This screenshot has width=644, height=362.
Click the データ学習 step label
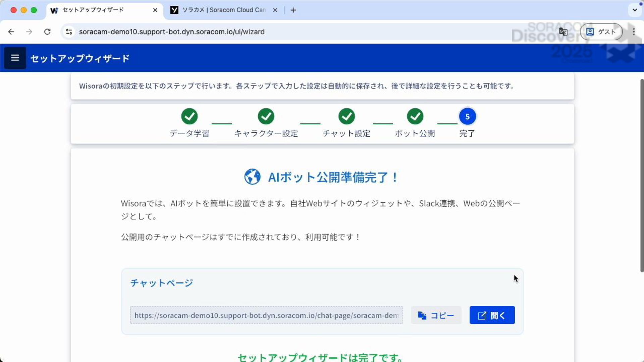pos(190,133)
